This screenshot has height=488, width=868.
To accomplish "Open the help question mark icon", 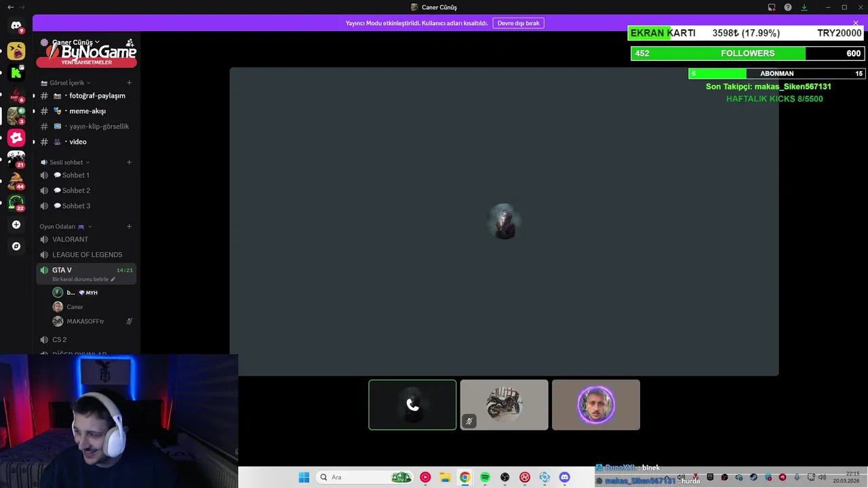I will pos(788,7).
